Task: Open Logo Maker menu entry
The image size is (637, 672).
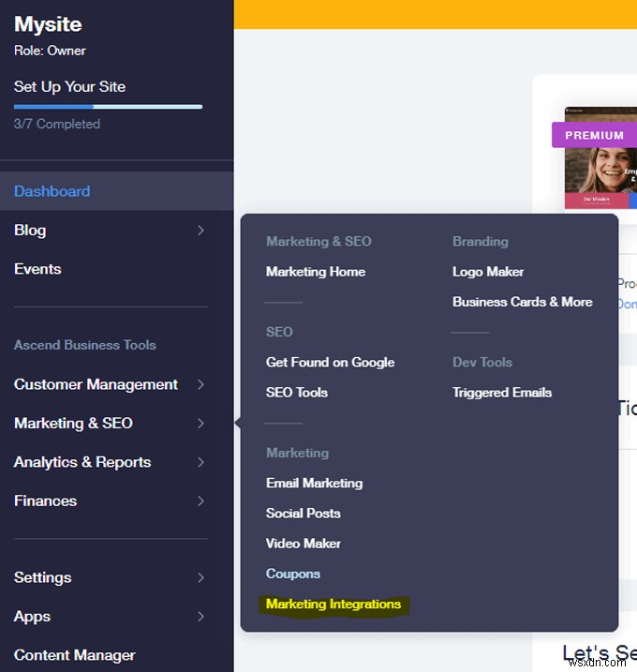Action: (x=488, y=272)
